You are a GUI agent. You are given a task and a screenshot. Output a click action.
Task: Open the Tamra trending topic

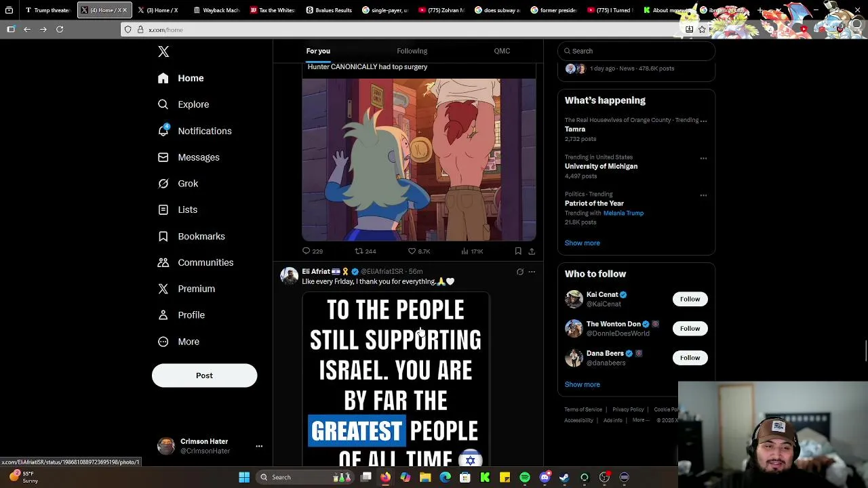(575, 129)
